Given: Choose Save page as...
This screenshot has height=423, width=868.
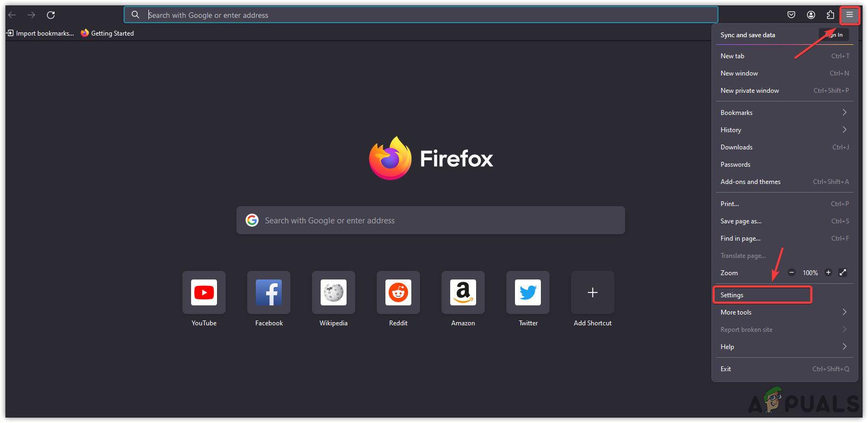Looking at the screenshot, I should pos(785,221).
